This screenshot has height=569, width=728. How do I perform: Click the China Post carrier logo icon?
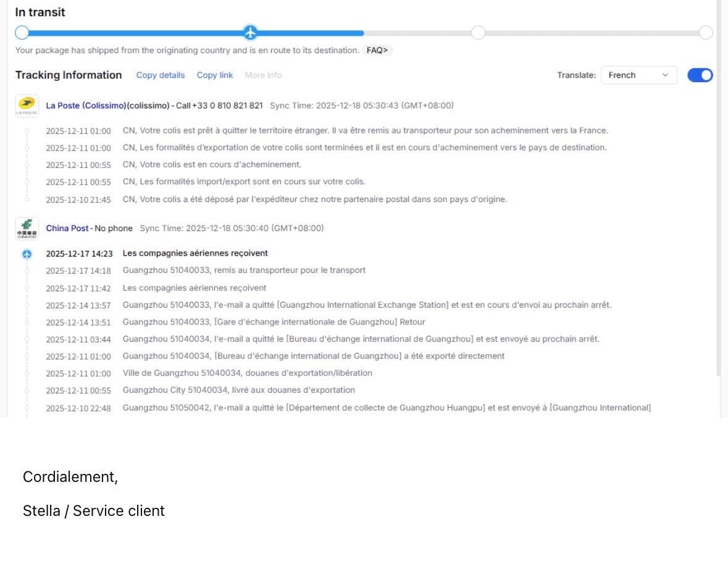click(x=27, y=228)
